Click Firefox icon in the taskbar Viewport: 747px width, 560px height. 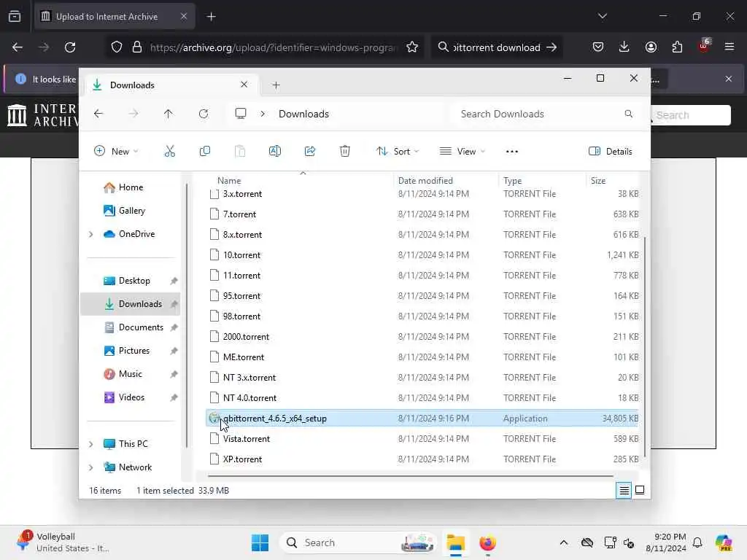(487, 542)
